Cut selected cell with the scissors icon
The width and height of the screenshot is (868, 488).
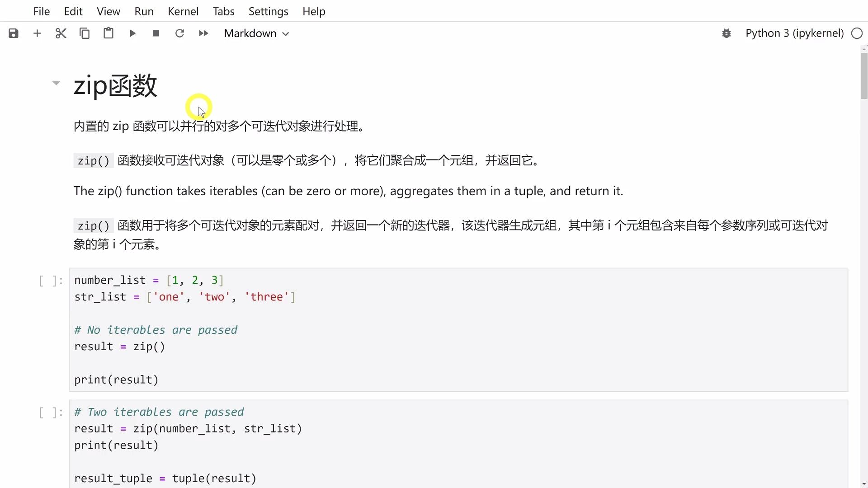coord(61,33)
